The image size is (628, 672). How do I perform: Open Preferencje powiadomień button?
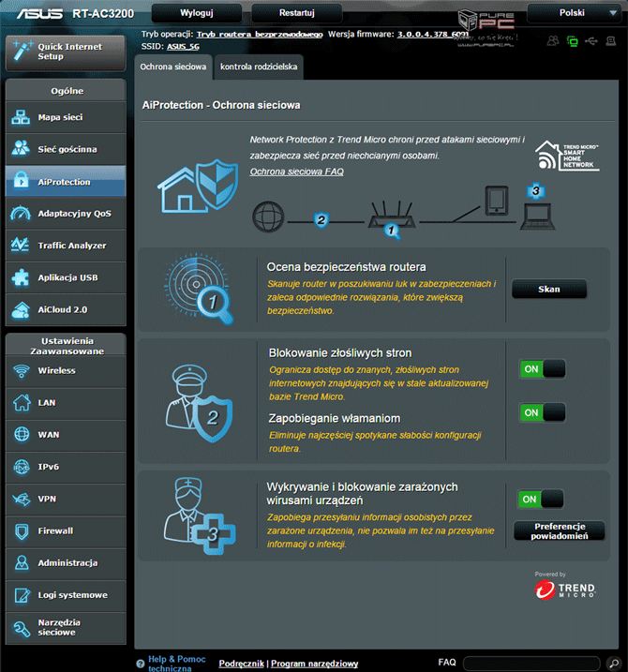560,531
